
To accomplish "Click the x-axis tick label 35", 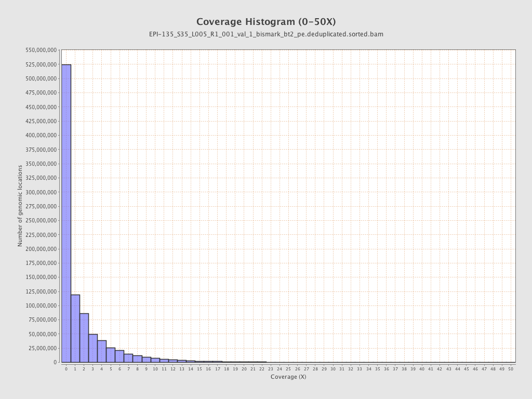I will (x=377, y=369).
